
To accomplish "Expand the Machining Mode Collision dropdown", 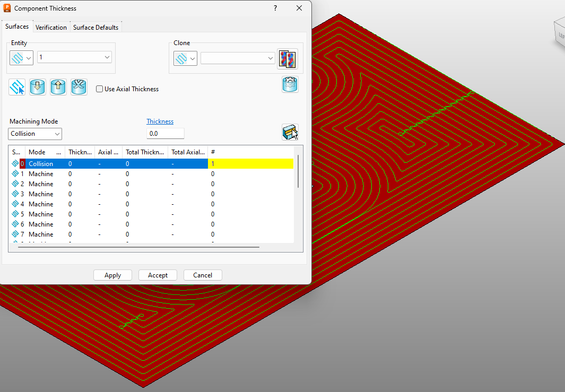I will 34,134.
